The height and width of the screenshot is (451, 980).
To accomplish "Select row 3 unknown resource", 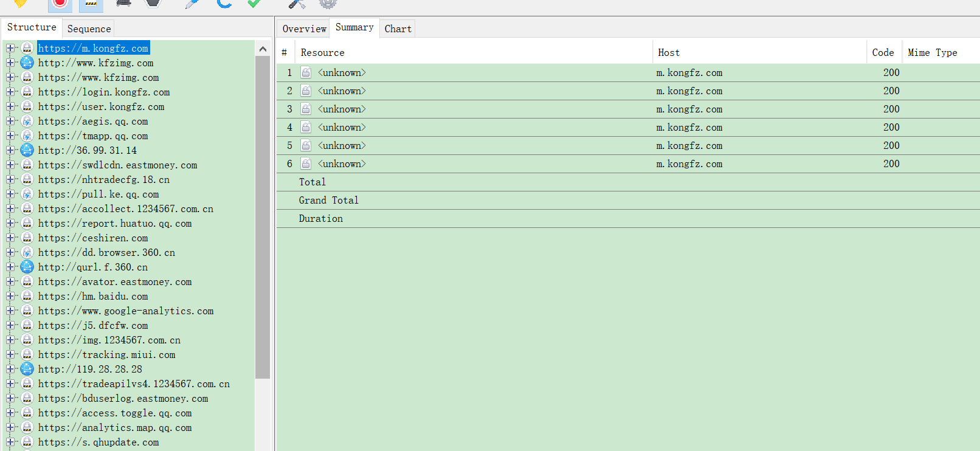I will (x=342, y=109).
